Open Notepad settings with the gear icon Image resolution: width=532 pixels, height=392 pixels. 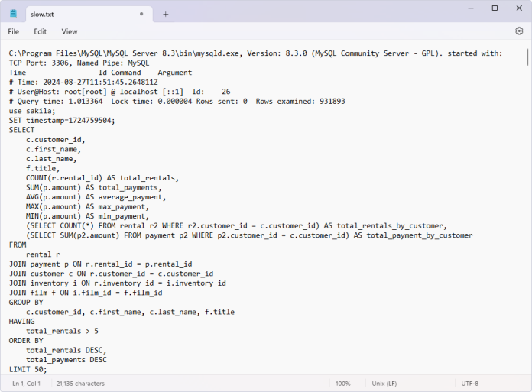coord(519,31)
